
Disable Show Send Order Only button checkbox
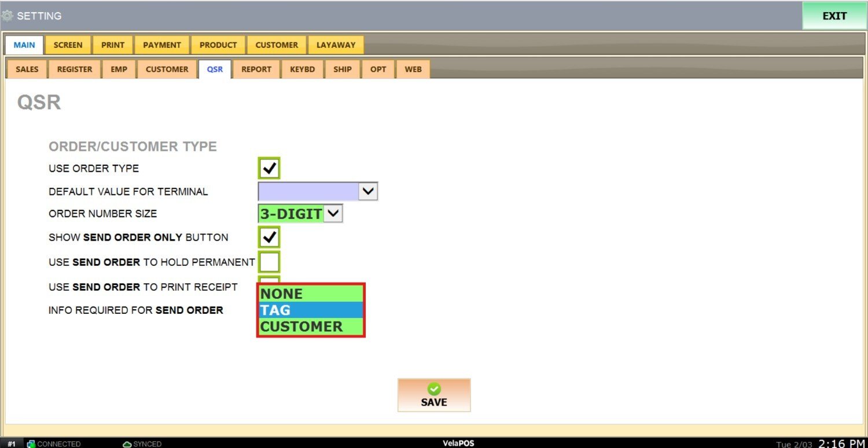[269, 237]
